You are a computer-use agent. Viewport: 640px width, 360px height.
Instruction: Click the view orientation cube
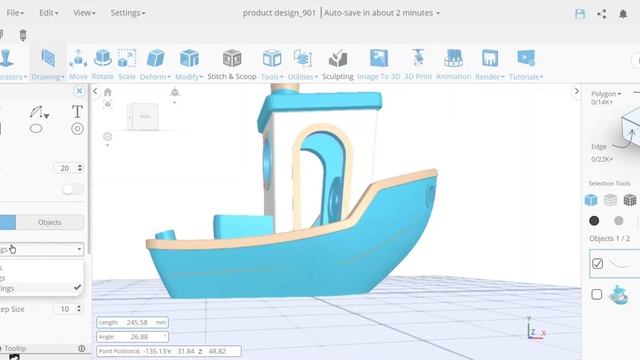[142, 117]
